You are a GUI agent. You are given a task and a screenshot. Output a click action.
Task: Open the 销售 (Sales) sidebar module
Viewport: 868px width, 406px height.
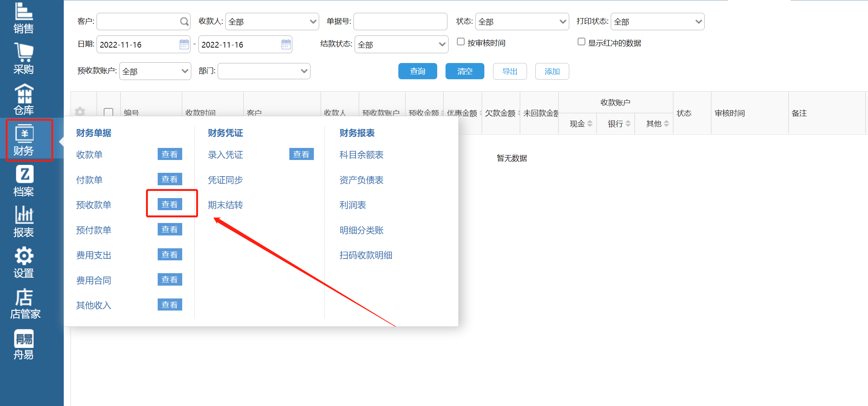tap(24, 18)
